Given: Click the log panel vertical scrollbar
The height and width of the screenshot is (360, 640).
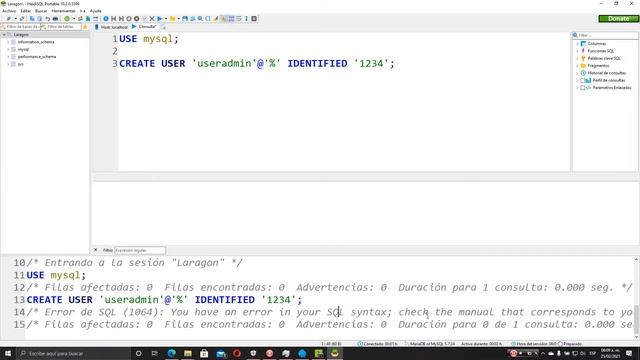Looking at the screenshot, I should tap(636, 298).
